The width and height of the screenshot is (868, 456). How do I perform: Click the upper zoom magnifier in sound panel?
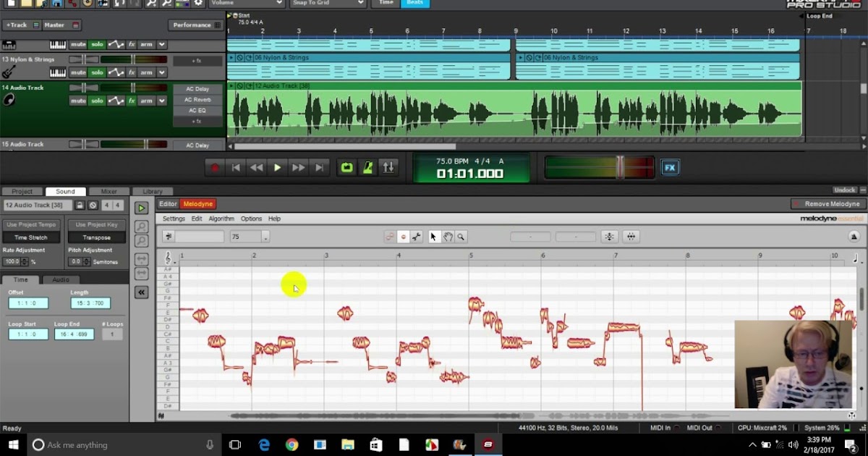(x=142, y=227)
